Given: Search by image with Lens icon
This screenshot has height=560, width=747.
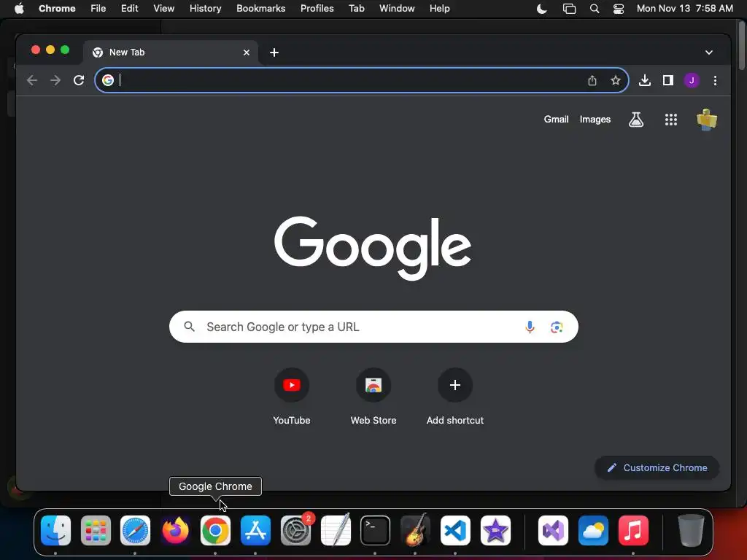Looking at the screenshot, I should [557, 327].
